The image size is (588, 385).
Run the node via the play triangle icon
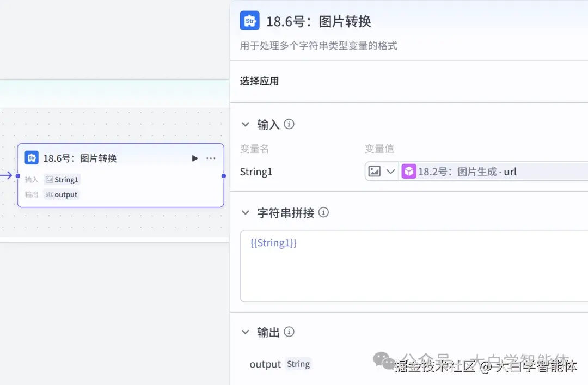point(194,158)
